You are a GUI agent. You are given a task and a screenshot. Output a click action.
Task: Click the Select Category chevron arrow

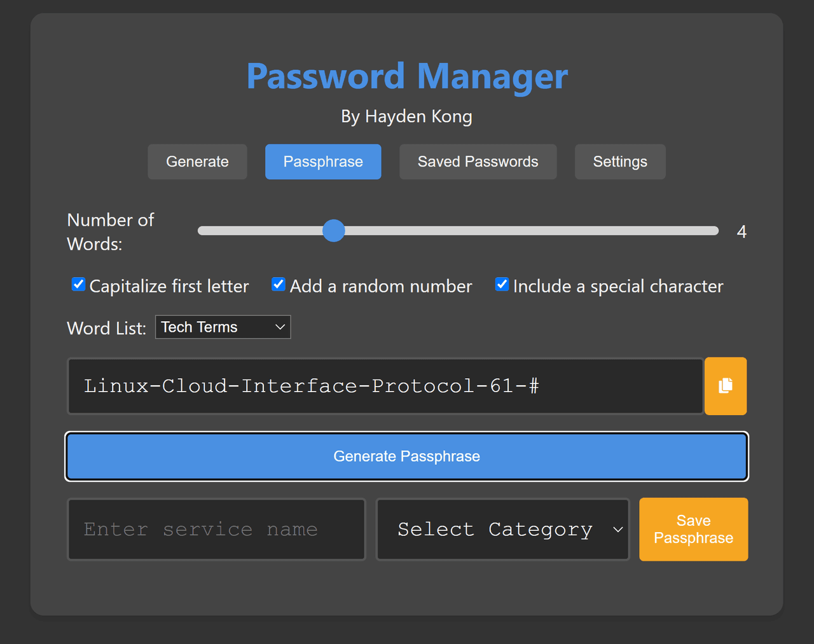tap(617, 530)
